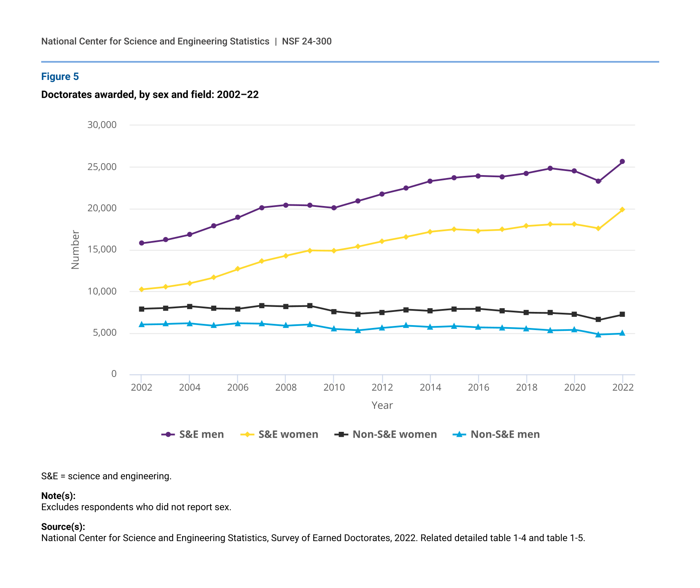
Task: Hide the S&E women series via legend label
Action: (x=288, y=435)
